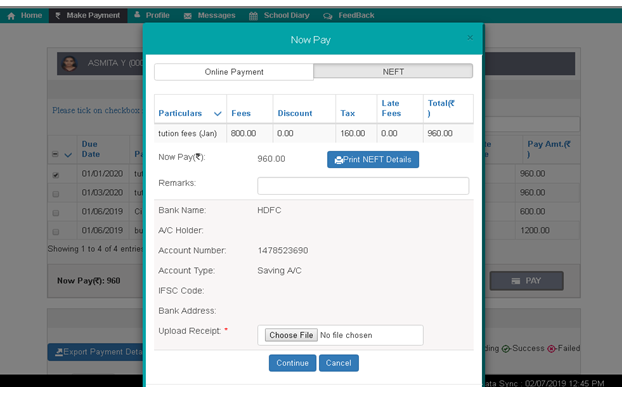622x396 pixels.
Task: Tick the checkbox for 600.00 fee row
Action: pos(56,213)
